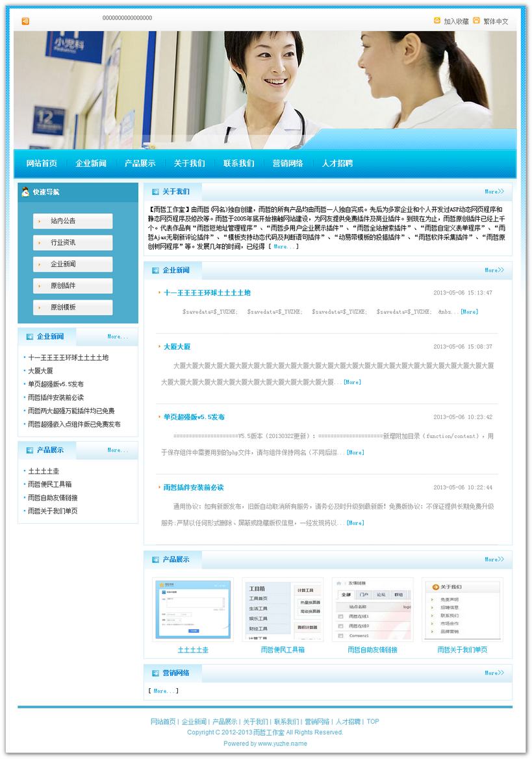This screenshot has width=532, height=759.
Task: Jump to top with the footer TOP link
Action: [373, 722]
